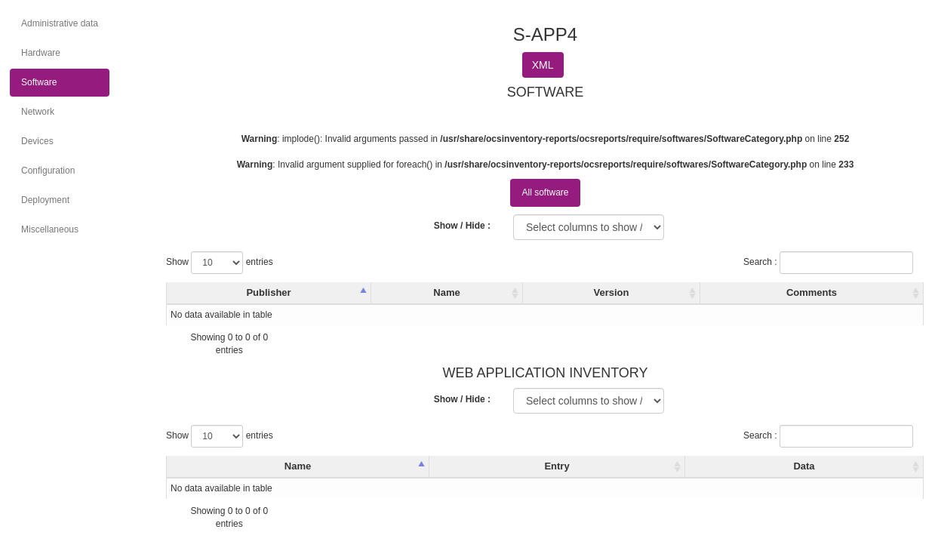Viewport: 935px width, 560px height.
Task: Click the Web Application Inventory Search field
Action: point(846,435)
